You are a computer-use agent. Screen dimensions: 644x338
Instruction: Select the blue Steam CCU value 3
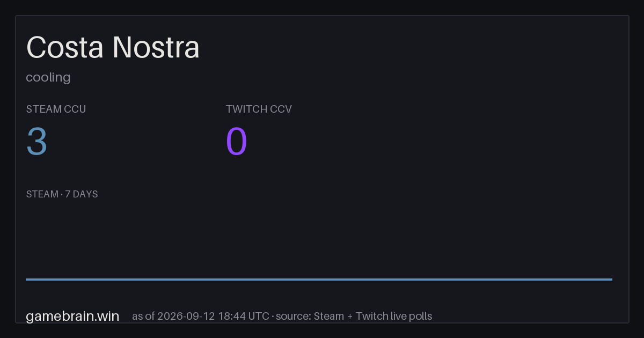(x=37, y=142)
